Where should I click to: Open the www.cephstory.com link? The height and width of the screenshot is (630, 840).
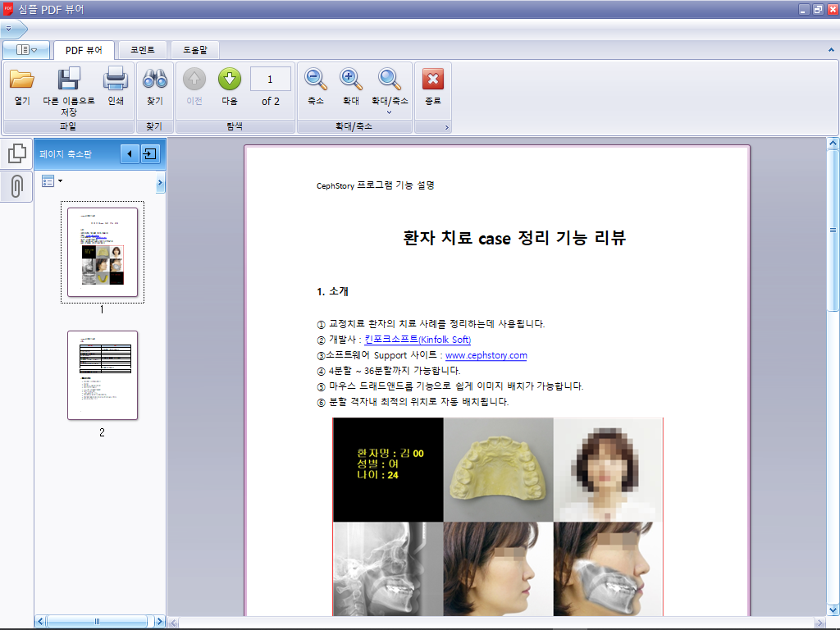tap(486, 355)
